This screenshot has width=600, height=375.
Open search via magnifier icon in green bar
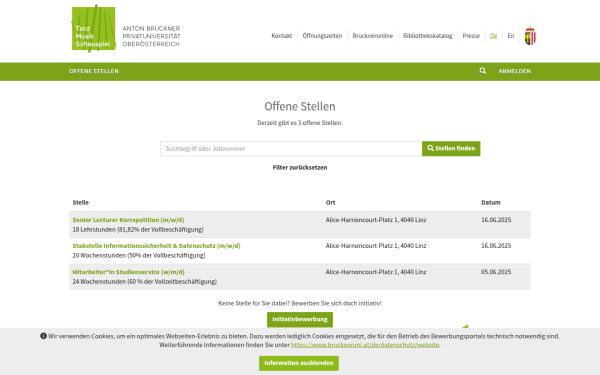tap(483, 71)
